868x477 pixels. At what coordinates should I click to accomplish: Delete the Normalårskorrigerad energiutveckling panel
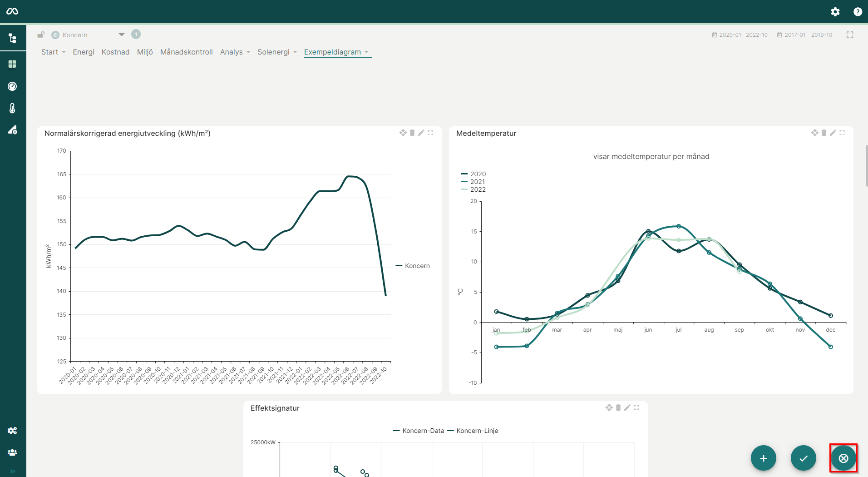coord(412,133)
